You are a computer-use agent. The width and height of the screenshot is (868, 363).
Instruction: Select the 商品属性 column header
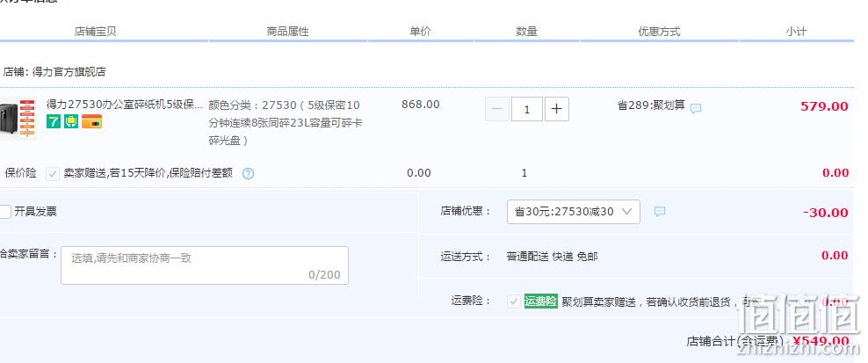click(288, 32)
